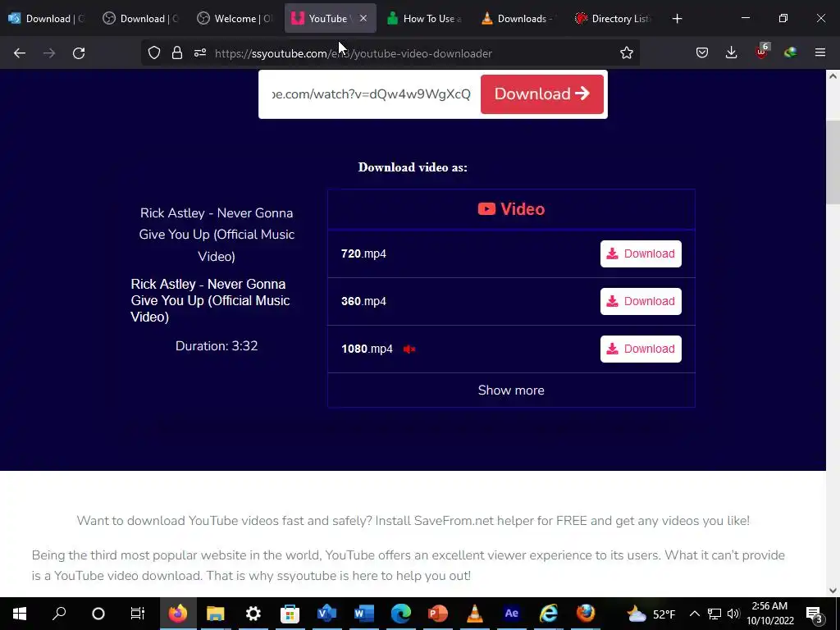Switch to the second Download tab
This screenshot has width=840, height=630.
141,19
